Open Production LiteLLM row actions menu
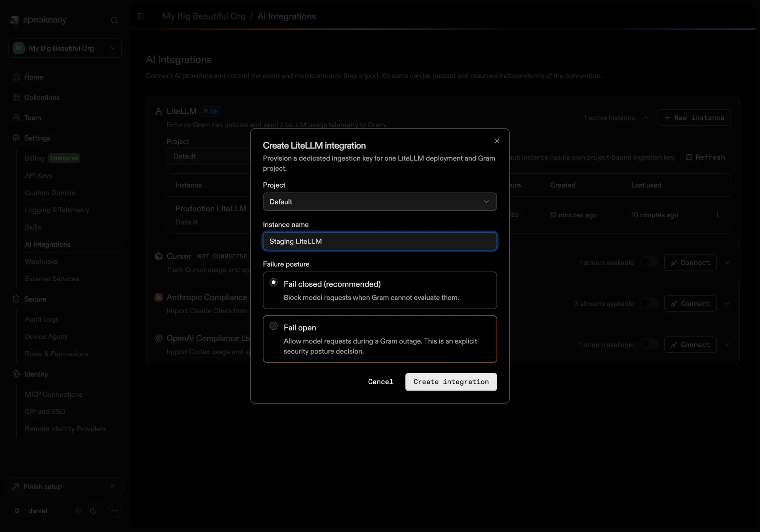 pyautogui.click(x=717, y=215)
